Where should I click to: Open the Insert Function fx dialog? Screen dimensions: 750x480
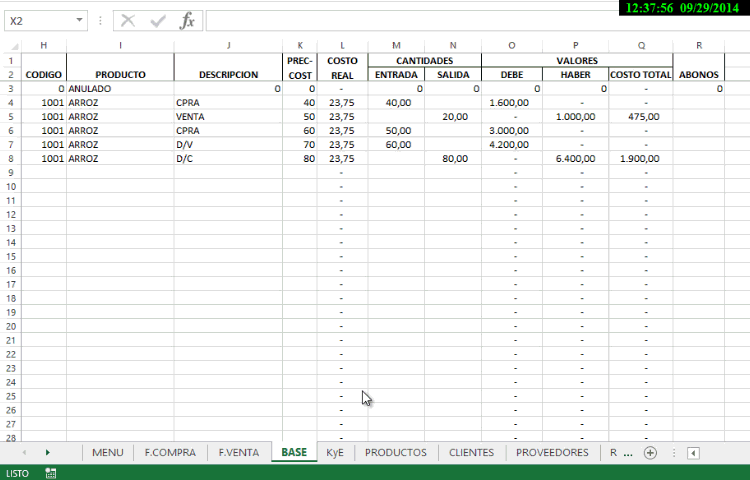pos(187,21)
